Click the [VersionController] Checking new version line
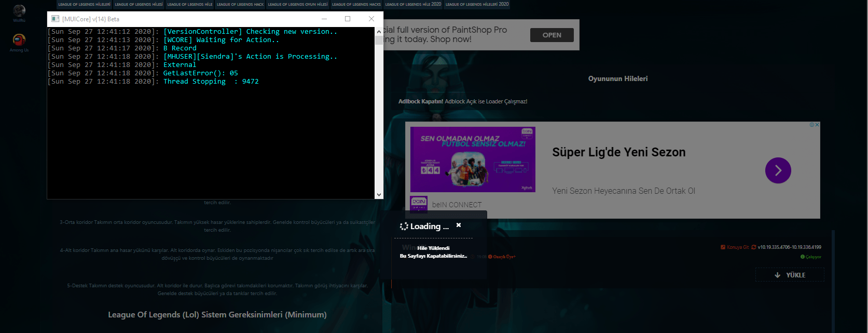Screen dimensions: 868x333 tap(192, 32)
